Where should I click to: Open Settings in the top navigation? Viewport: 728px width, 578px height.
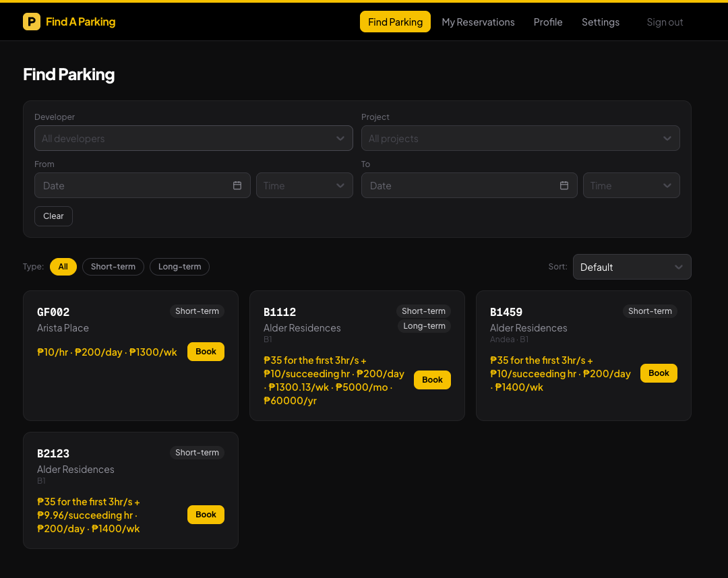coord(601,22)
